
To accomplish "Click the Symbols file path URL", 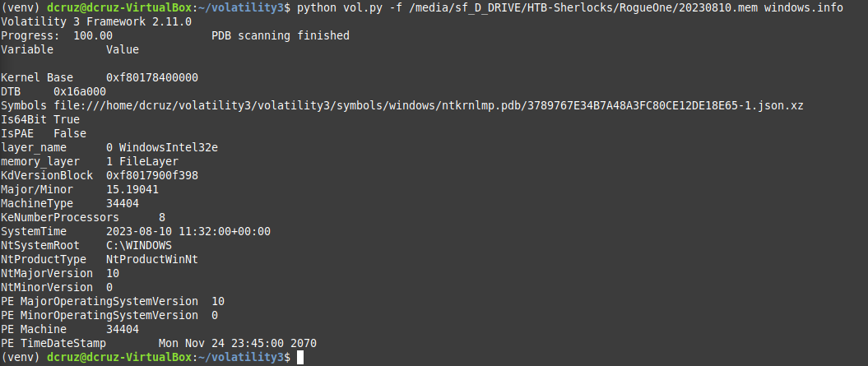I will tap(429, 105).
